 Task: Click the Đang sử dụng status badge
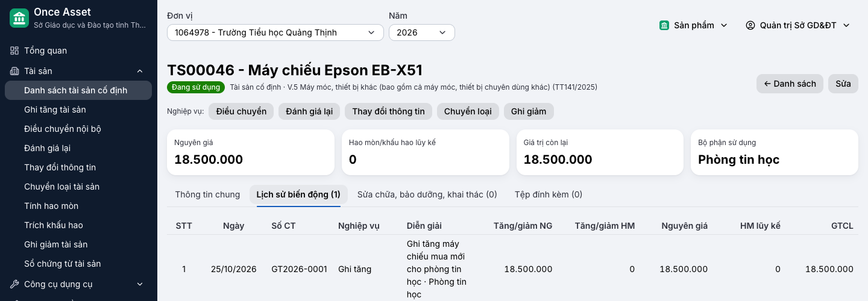(x=196, y=87)
